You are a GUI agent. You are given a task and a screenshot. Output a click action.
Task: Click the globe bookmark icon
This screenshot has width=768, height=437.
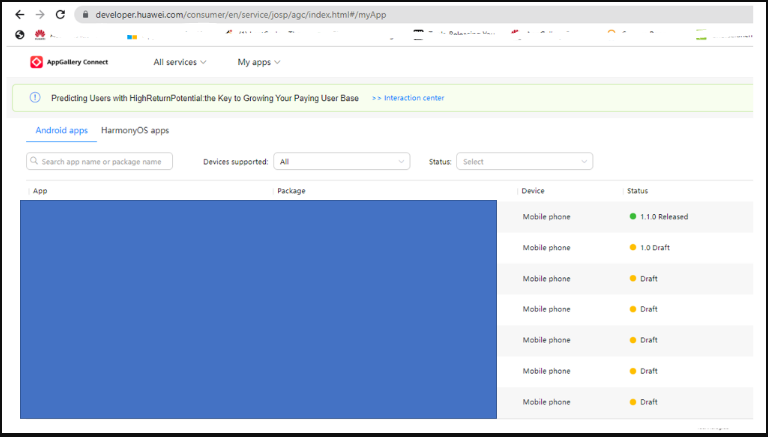pyautogui.click(x=20, y=35)
